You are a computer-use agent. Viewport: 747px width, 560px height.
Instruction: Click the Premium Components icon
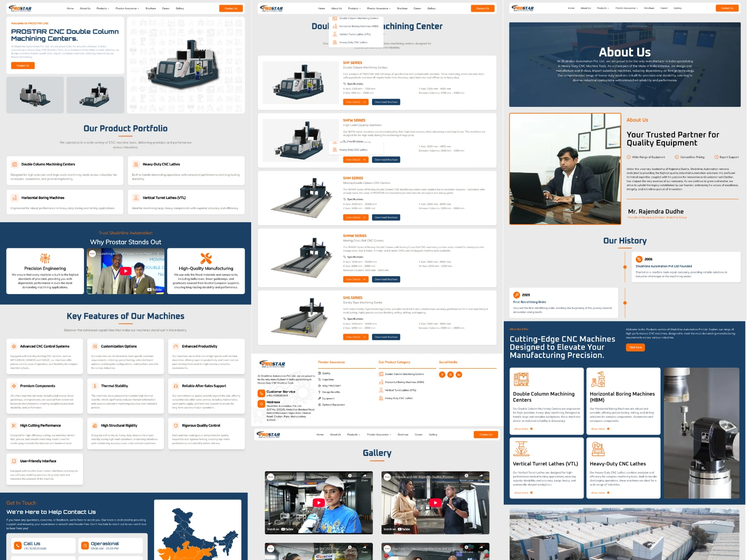[14, 386]
